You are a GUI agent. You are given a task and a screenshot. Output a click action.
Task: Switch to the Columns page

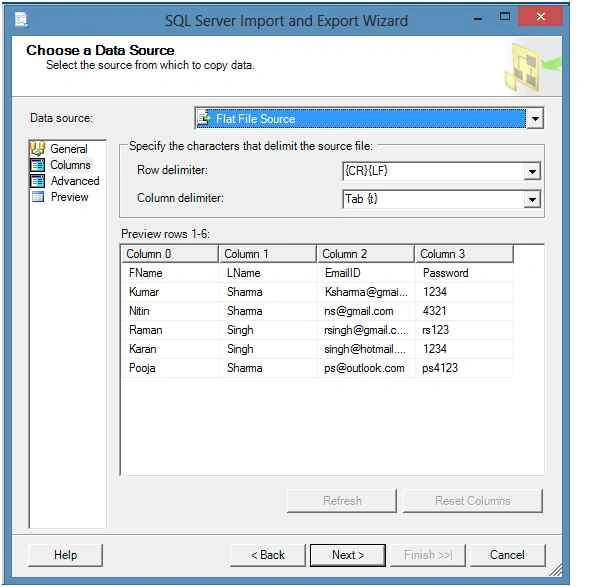[70, 165]
